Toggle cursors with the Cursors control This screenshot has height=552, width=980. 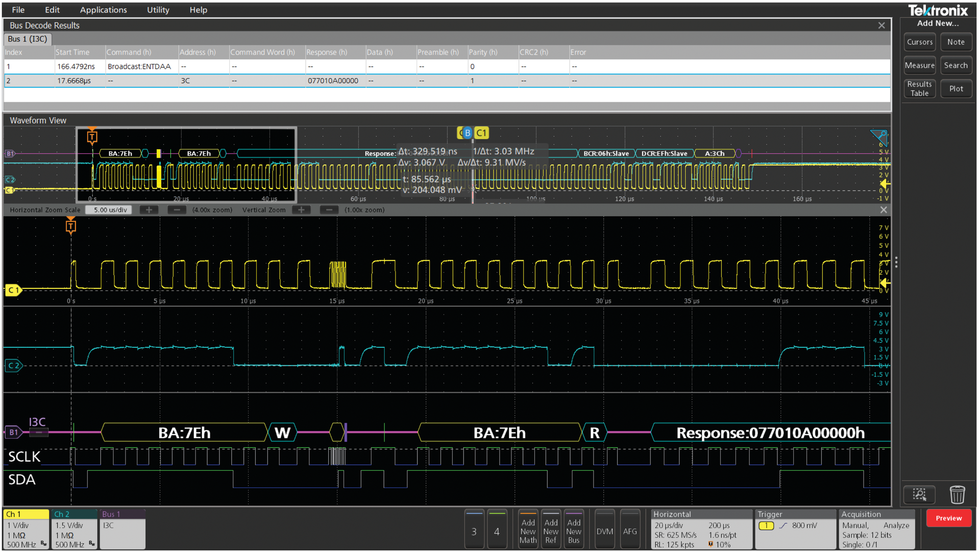[x=919, y=42]
